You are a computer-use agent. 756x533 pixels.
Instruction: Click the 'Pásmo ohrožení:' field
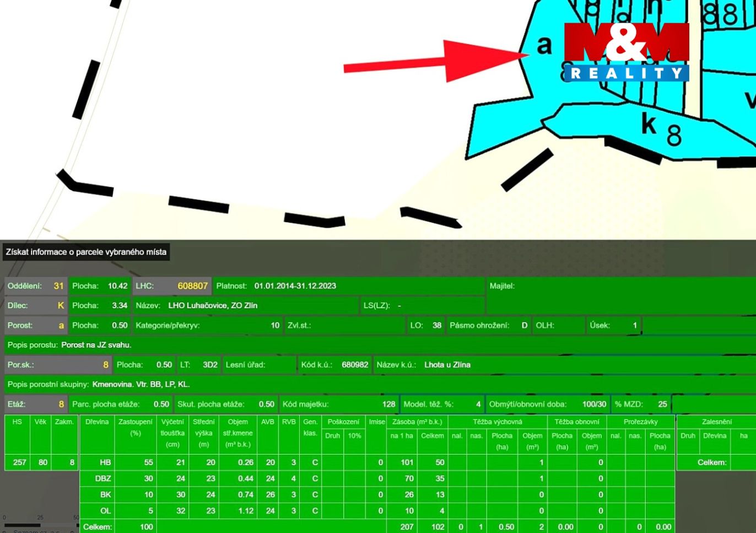[x=488, y=325]
